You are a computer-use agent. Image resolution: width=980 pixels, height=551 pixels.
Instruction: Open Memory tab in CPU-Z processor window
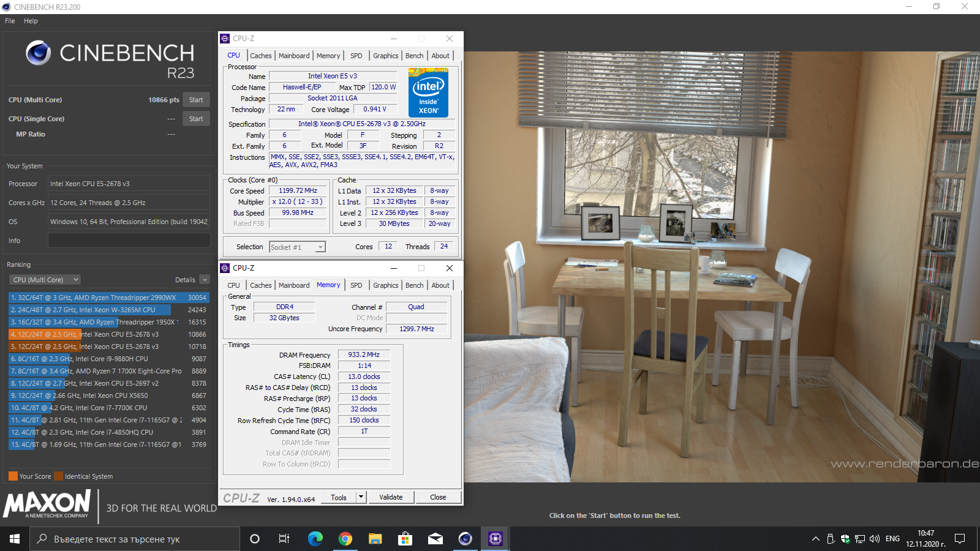tap(328, 56)
